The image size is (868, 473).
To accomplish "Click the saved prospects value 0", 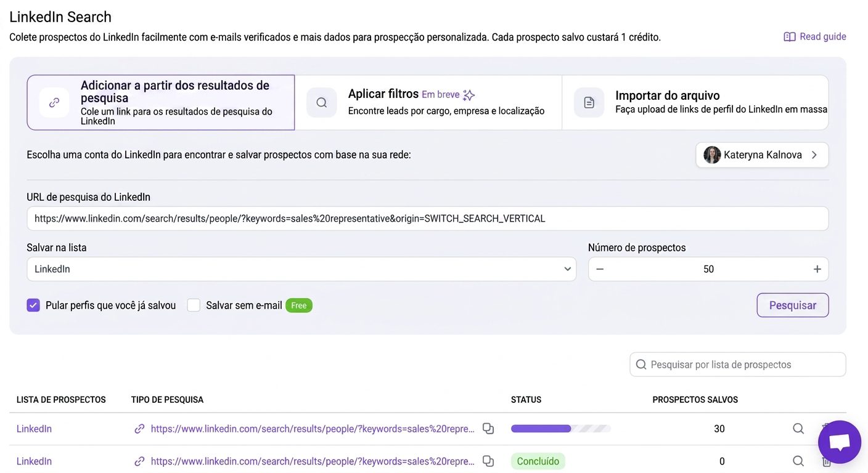I will pos(722,461).
